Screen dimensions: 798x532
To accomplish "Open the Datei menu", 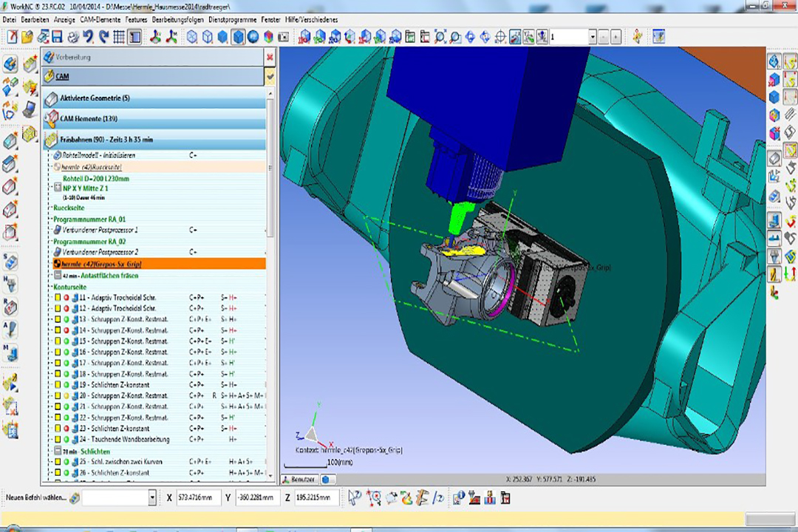I will [9, 20].
